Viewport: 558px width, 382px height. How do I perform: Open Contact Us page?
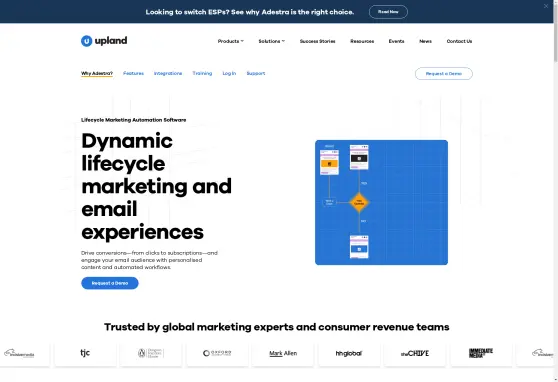tap(459, 41)
